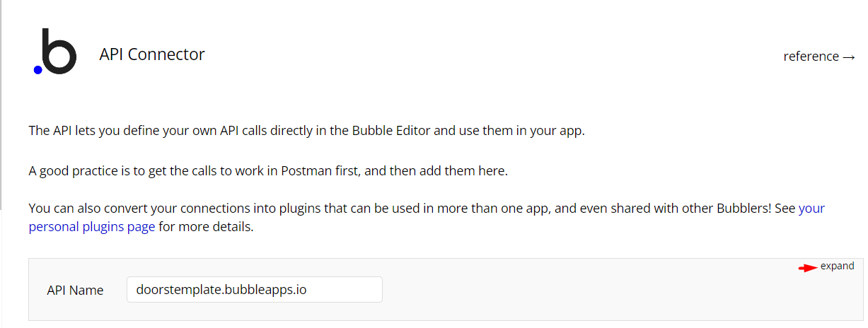Click the arrow after the reference text
The width and height of the screenshot is (868, 328).
click(x=849, y=57)
